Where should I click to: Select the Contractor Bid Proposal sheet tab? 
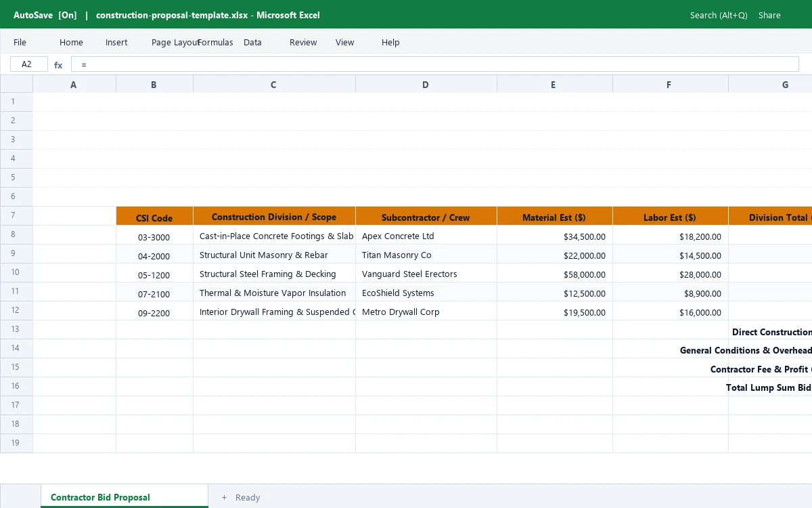(125, 496)
